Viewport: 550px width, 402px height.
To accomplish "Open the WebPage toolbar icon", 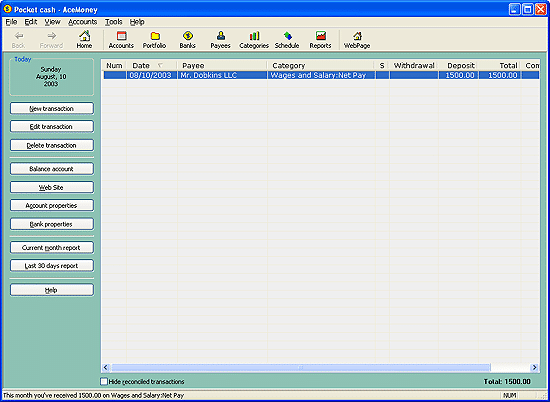I will pyautogui.click(x=357, y=36).
